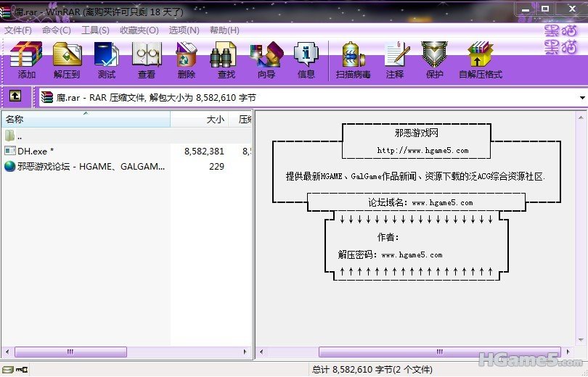Click comment pane scroll left arrow
Image resolution: width=588 pixels, height=377 pixels.
tap(261, 352)
